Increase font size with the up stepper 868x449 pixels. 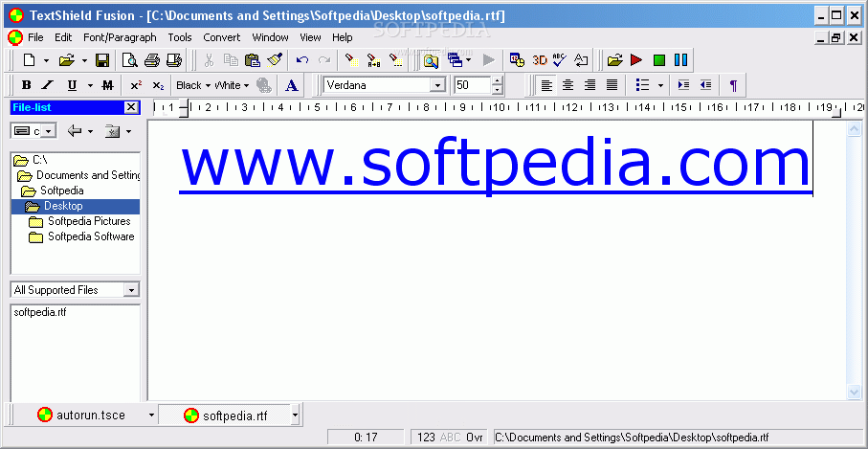(x=497, y=80)
